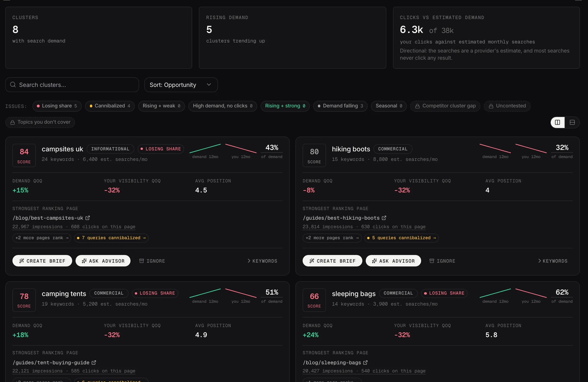The width and height of the screenshot is (588, 382).
Task: Focus the Search clusters input field
Action: click(72, 85)
